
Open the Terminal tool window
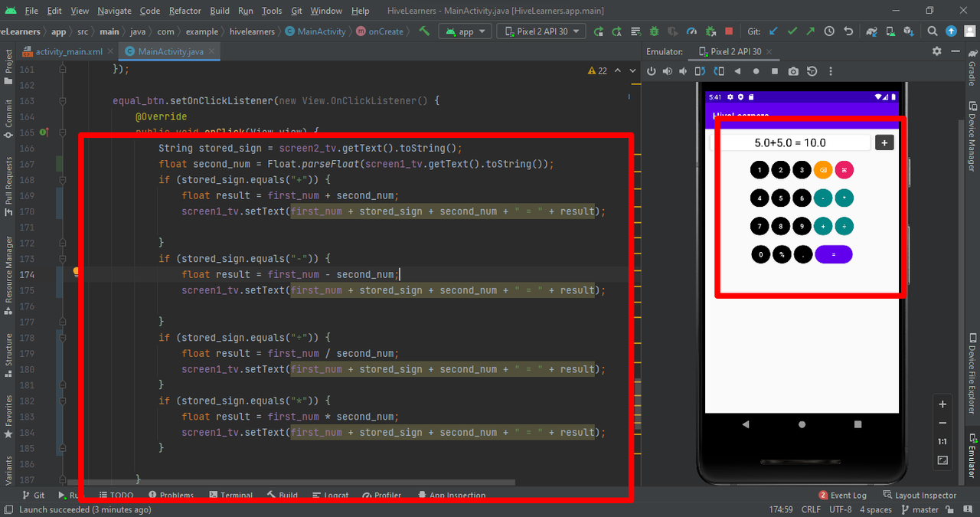(230, 496)
